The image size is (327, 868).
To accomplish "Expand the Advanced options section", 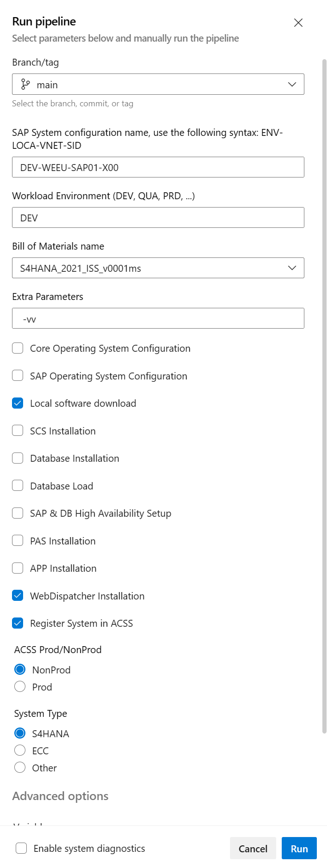I will point(60,796).
